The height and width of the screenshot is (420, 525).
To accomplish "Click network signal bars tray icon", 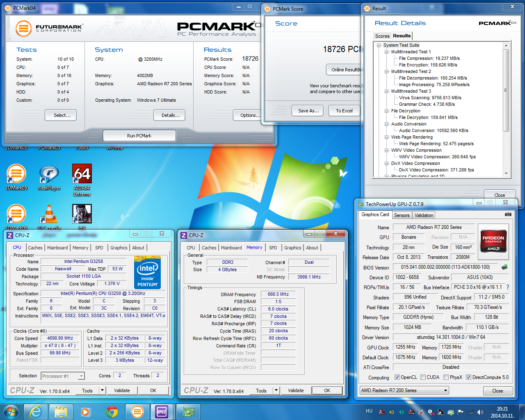I will [470, 412].
